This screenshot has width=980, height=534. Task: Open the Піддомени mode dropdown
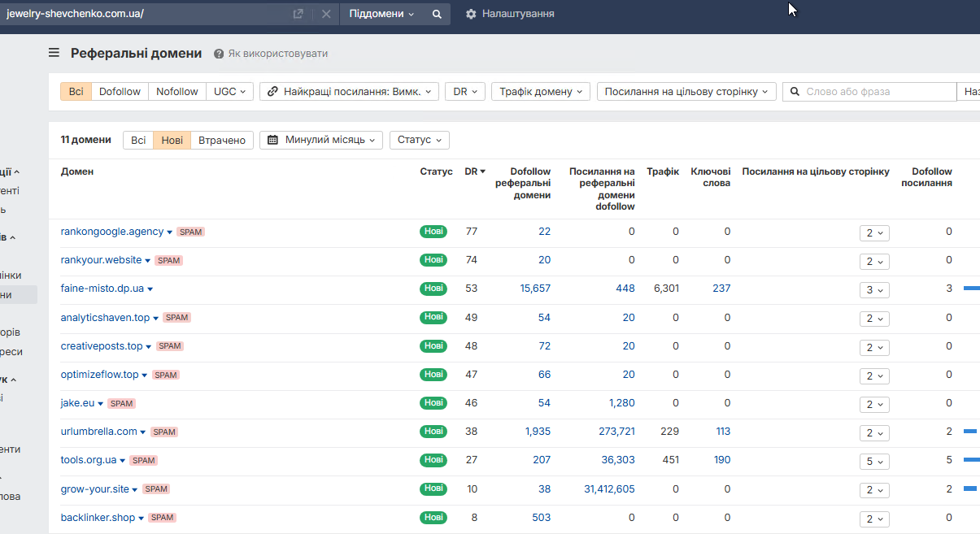point(381,14)
